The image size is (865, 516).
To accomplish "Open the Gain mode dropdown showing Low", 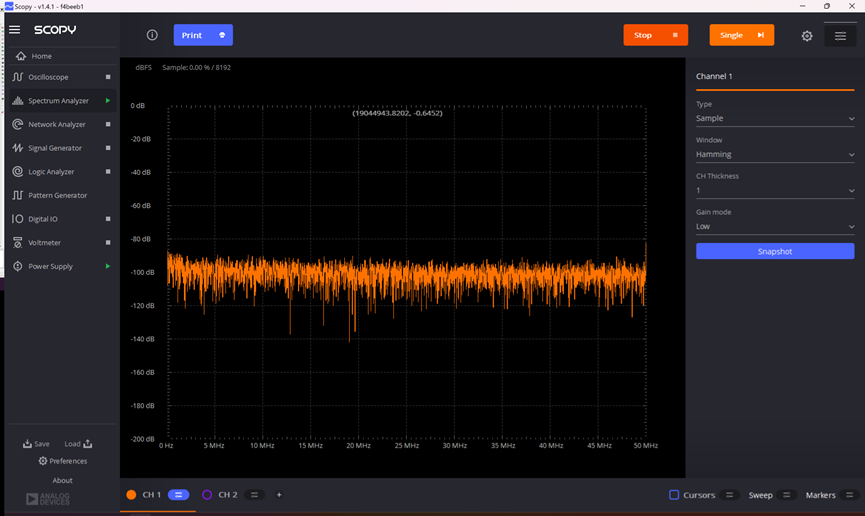I will (775, 226).
